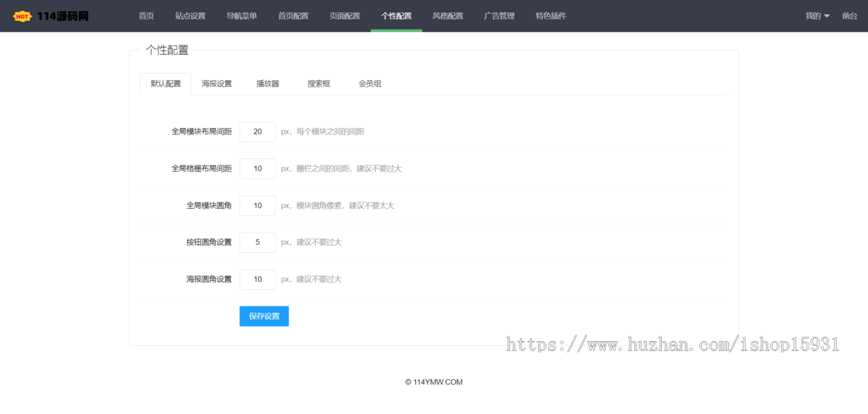
Task: Focus the 海报圆角设置 input field
Action: [258, 279]
